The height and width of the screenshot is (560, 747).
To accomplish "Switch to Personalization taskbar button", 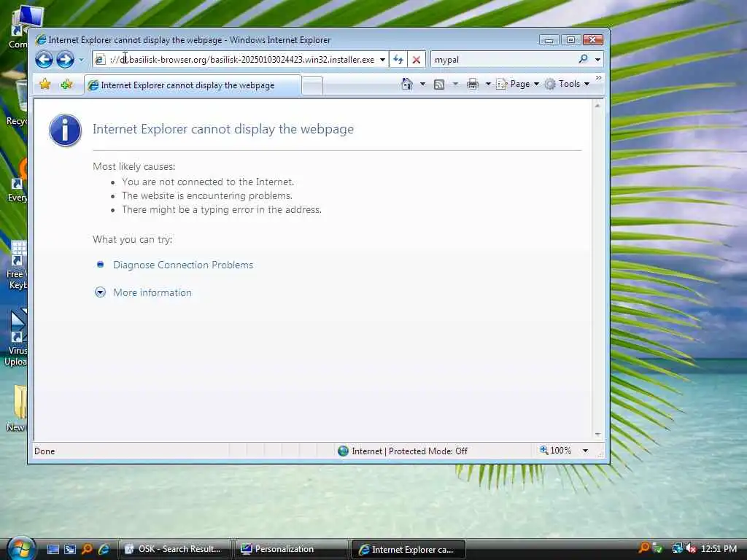I will pyautogui.click(x=292, y=549).
